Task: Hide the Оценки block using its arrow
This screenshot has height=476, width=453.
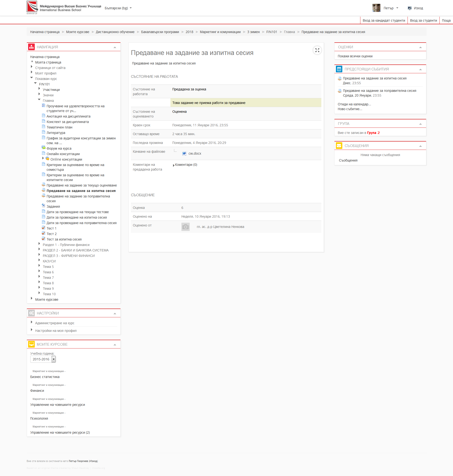Action: pyautogui.click(x=420, y=47)
